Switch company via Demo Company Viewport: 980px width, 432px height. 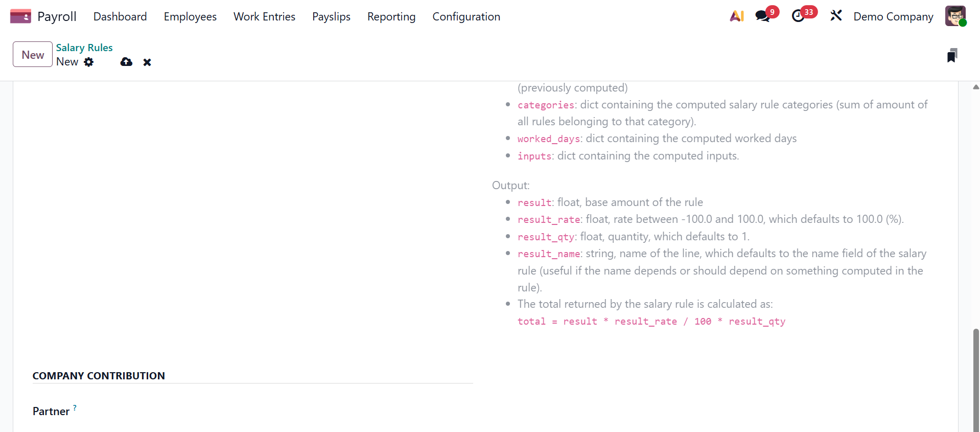click(x=893, y=16)
